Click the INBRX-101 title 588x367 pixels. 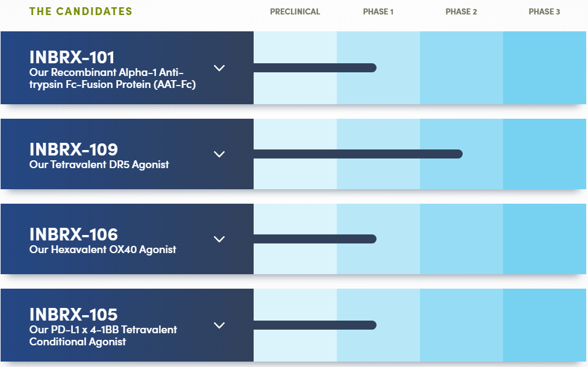point(72,58)
